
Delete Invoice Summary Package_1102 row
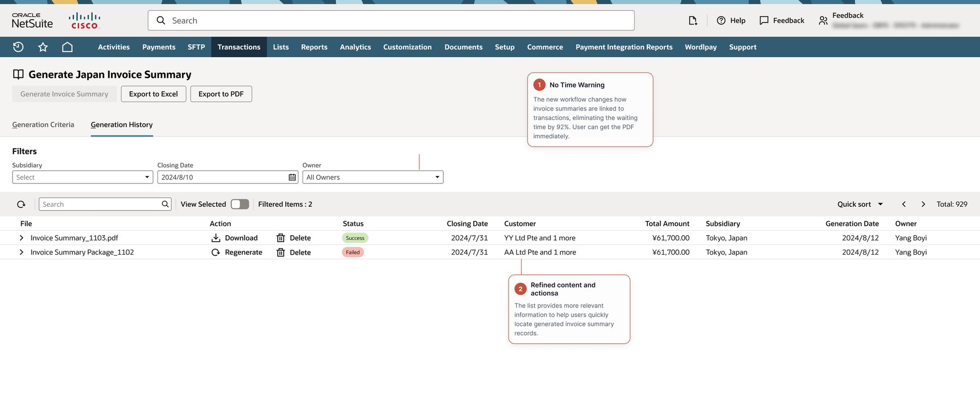[293, 252]
